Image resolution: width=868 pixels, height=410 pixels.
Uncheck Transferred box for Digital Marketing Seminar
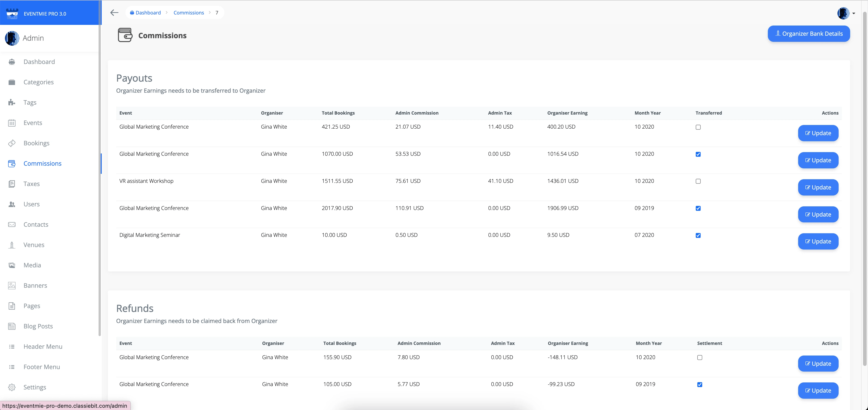pos(698,236)
